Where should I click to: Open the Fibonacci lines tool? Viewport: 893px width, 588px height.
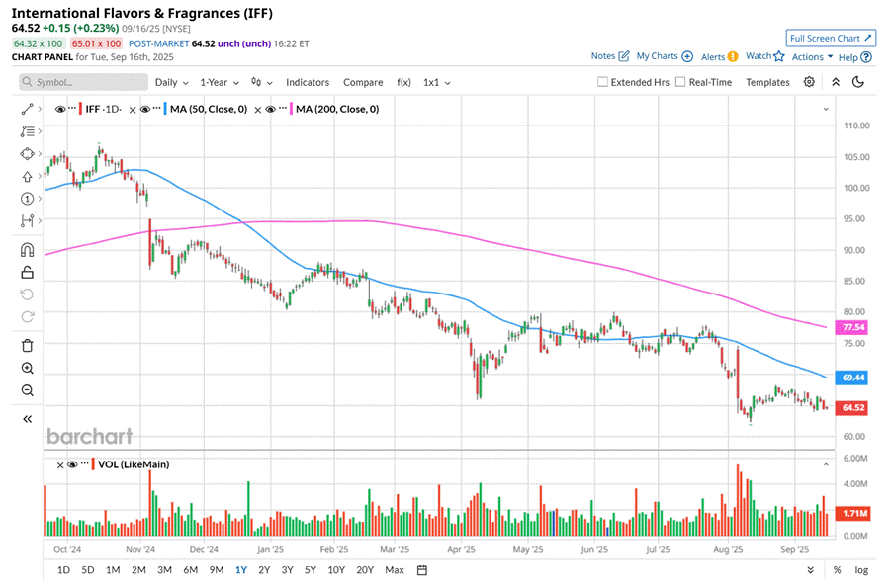[x=27, y=131]
